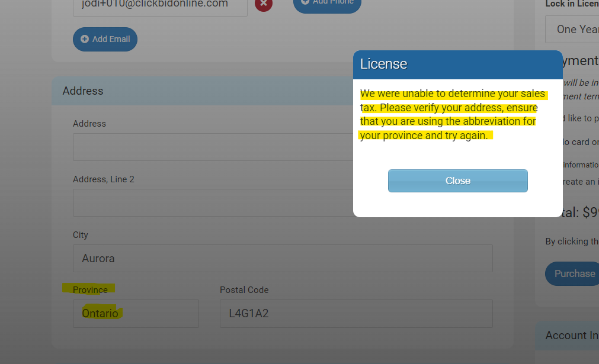Click the Postal Code field L4G1A2
This screenshot has width=599, height=364.
click(x=355, y=313)
